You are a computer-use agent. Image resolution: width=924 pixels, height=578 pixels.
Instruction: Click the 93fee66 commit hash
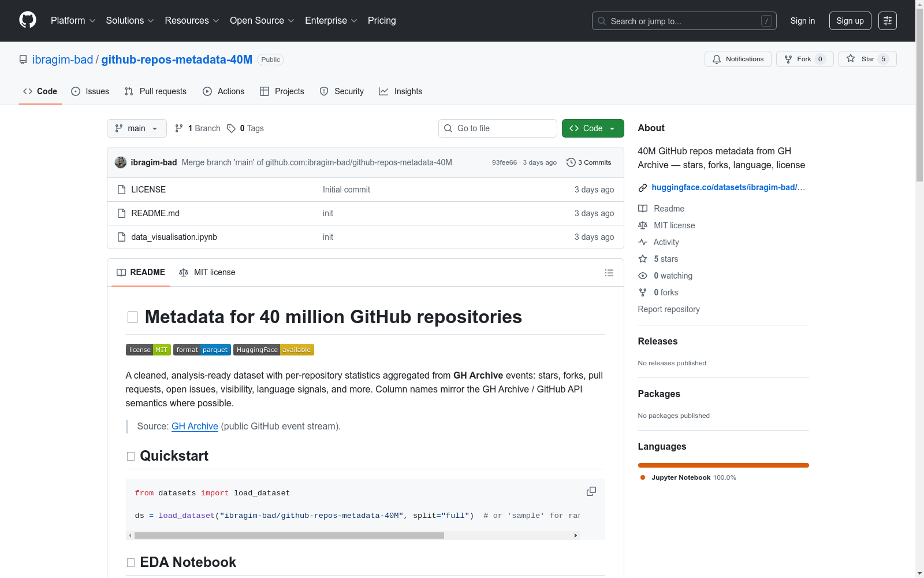[504, 162]
